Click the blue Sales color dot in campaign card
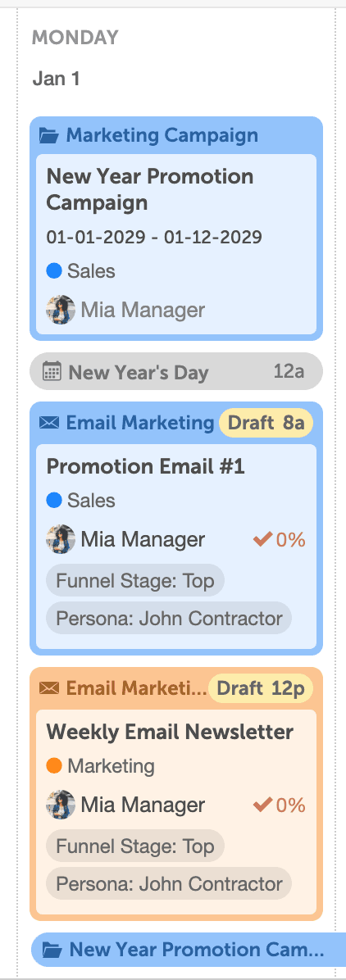 coord(54,271)
